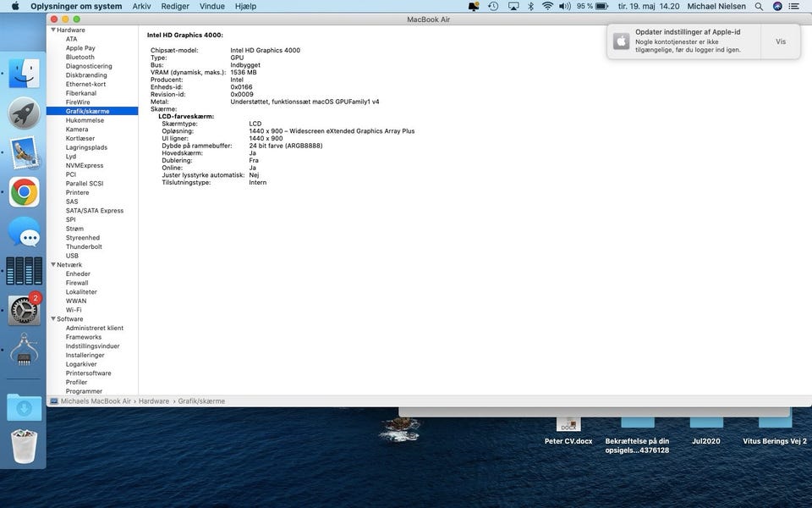Open Siri from the menu bar
The width and height of the screenshot is (812, 508).
pyautogui.click(x=777, y=6)
